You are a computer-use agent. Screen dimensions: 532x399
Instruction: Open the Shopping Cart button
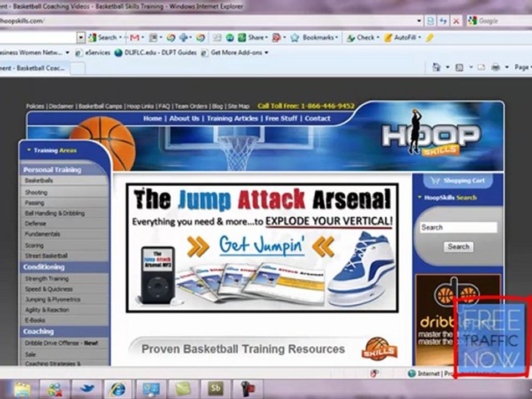click(x=458, y=181)
